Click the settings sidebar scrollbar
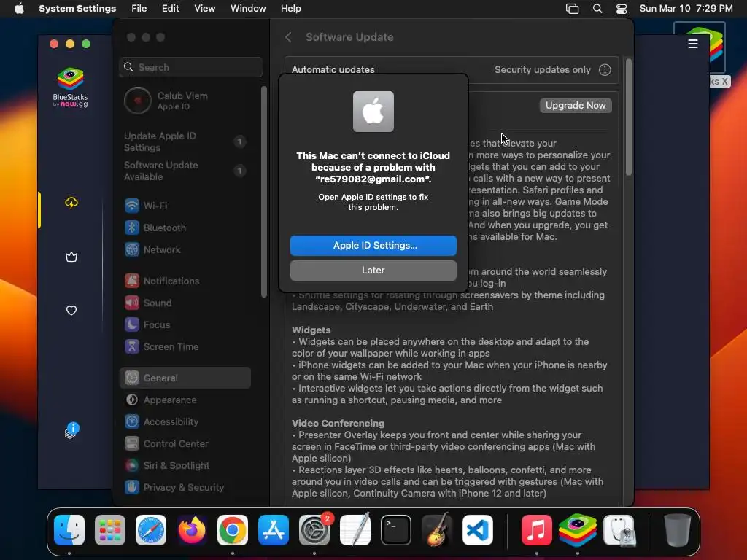The width and height of the screenshot is (747, 560). pos(264,192)
